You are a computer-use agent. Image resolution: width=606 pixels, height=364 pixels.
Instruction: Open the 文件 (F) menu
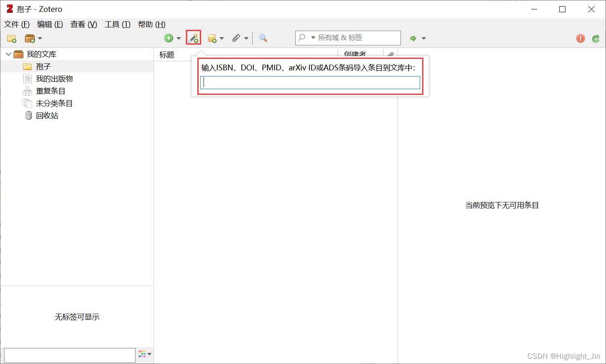tap(17, 25)
